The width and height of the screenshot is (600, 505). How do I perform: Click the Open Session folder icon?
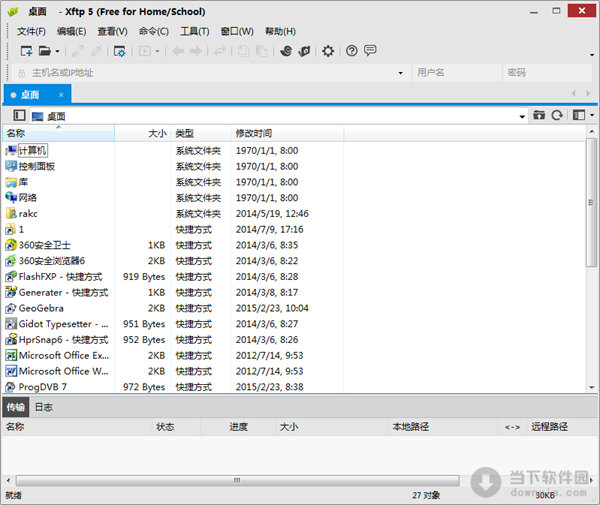click(46, 51)
